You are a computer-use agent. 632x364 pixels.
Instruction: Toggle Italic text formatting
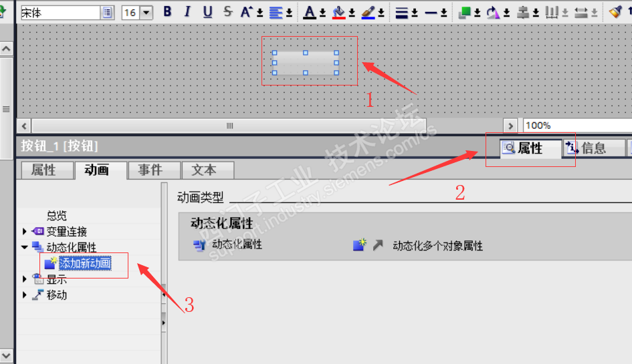(x=187, y=11)
